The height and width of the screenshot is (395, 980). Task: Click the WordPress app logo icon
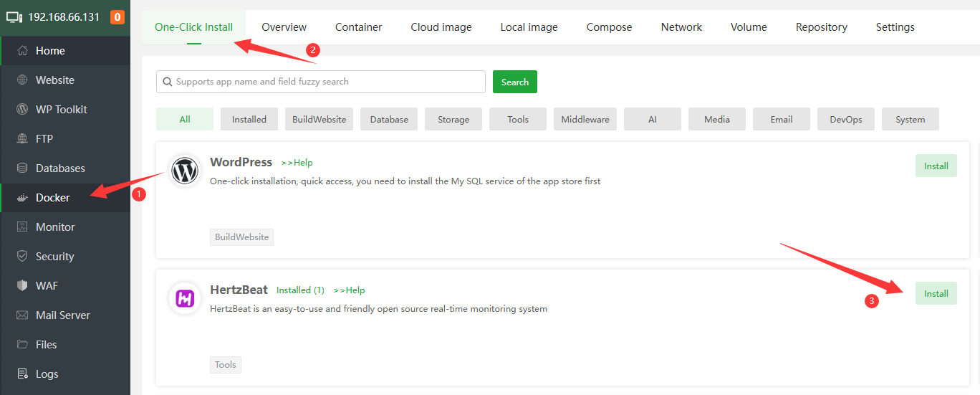click(185, 172)
